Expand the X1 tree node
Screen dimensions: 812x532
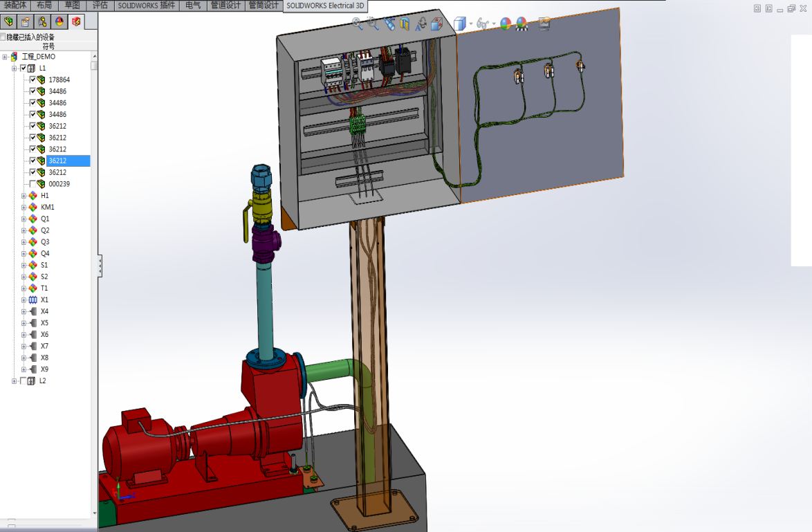(24, 300)
